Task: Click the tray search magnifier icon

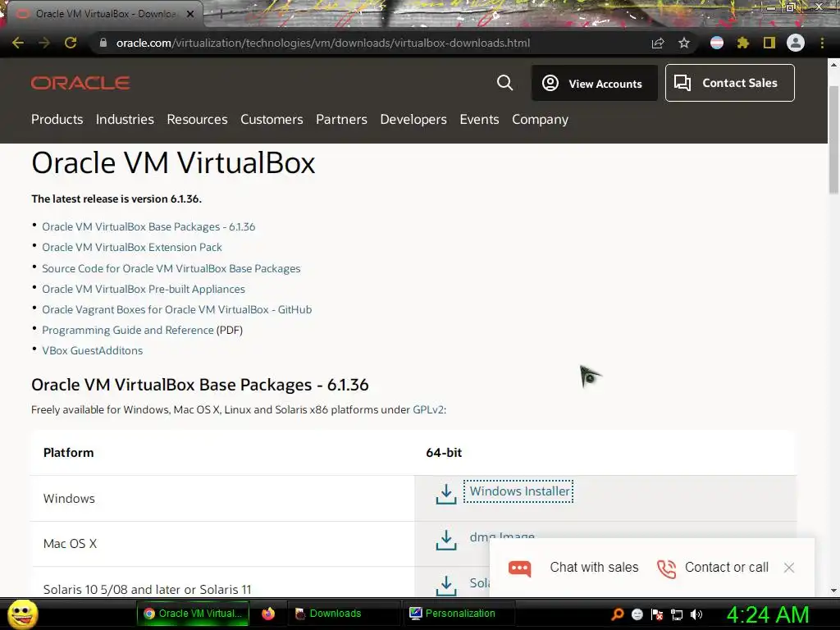Action: tap(618, 614)
